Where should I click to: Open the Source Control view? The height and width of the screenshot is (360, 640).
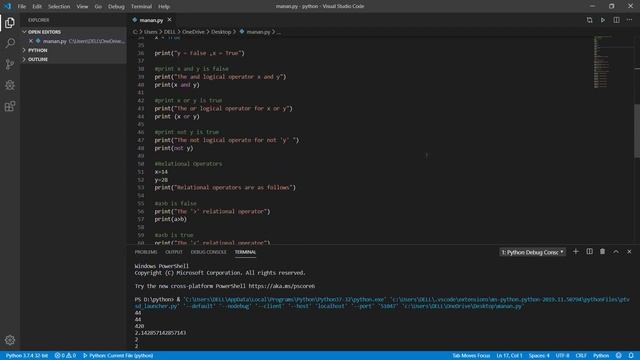[10, 64]
